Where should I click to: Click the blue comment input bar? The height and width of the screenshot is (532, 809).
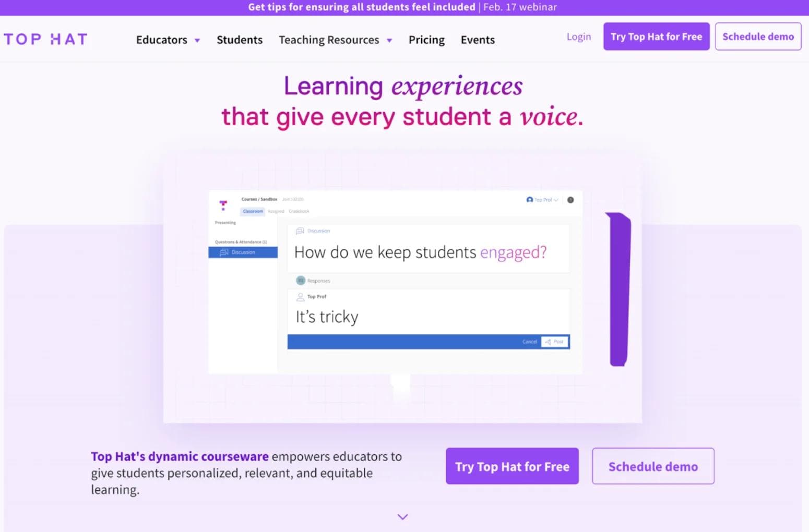pyautogui.click(x=407, y=342)
